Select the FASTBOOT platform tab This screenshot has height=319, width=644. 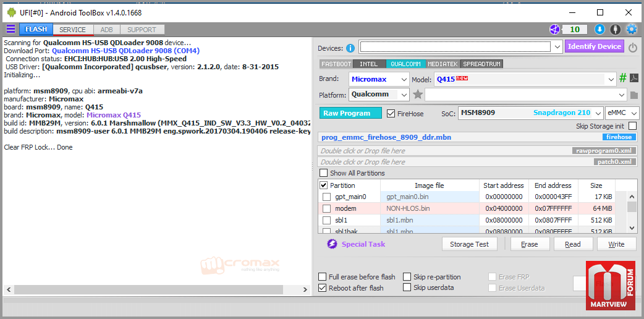(x=336, y=64)
